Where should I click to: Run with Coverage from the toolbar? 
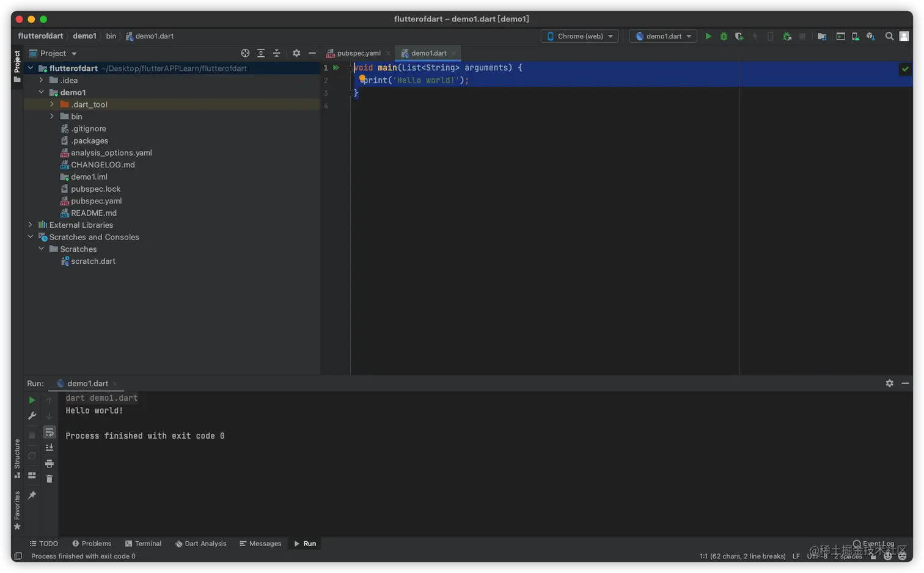pyautogui.click(x=739, y=37)
